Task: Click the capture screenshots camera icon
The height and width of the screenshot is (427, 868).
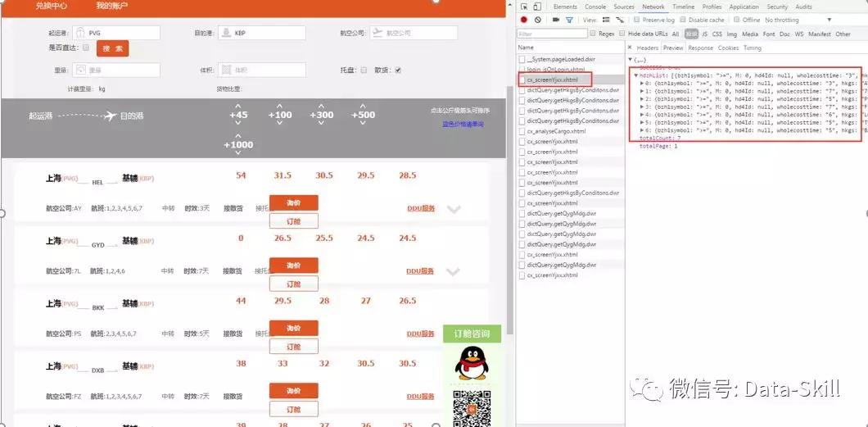Action: pyautogui.click(x=556, y=20)
